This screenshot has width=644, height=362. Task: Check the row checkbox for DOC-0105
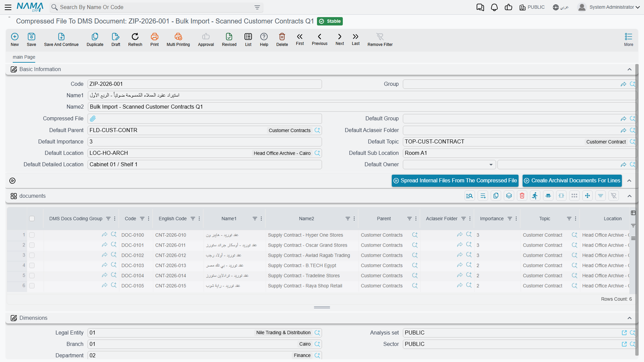(x=32, y=286)
